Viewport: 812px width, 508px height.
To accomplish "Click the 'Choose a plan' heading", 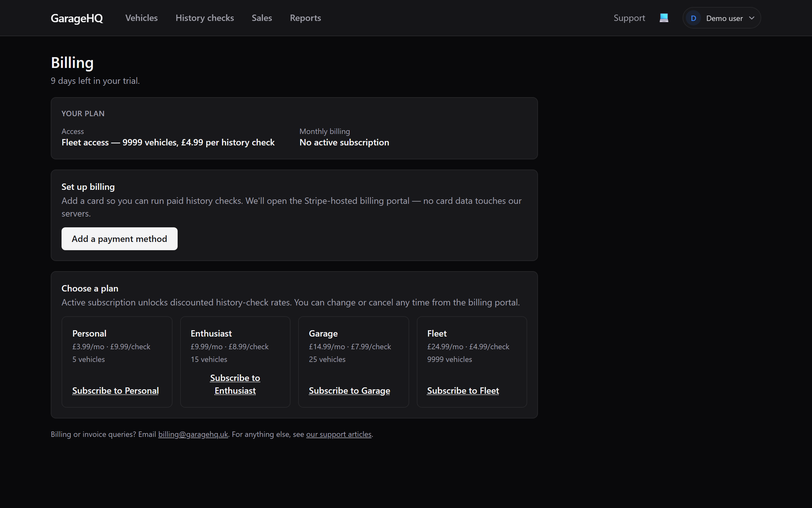I will (x=89, y=288).
